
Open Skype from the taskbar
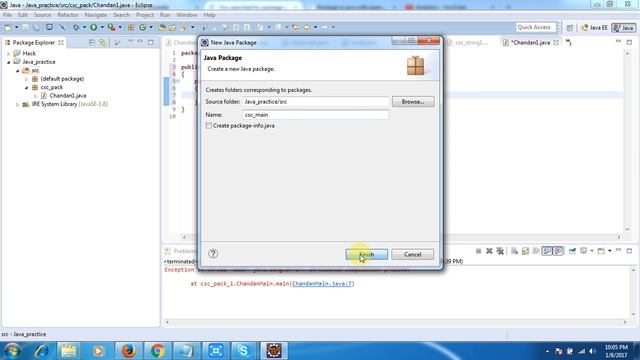tap(244, 351)
